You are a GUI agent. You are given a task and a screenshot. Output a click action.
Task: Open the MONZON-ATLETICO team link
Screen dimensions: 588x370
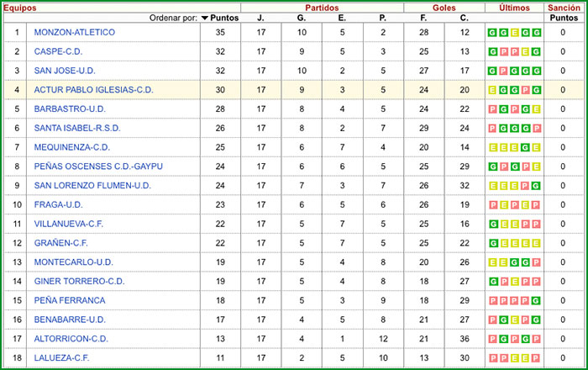(75, 33)
